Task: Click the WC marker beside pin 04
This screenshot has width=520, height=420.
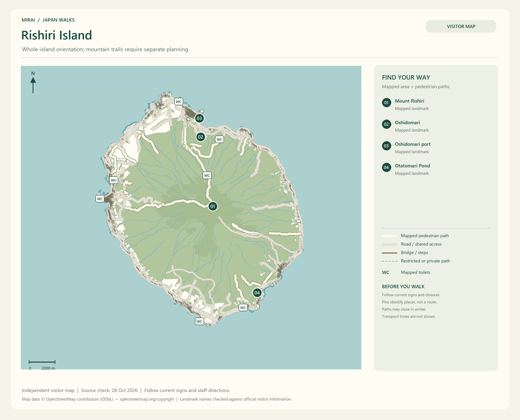Action: coord(243,308)
